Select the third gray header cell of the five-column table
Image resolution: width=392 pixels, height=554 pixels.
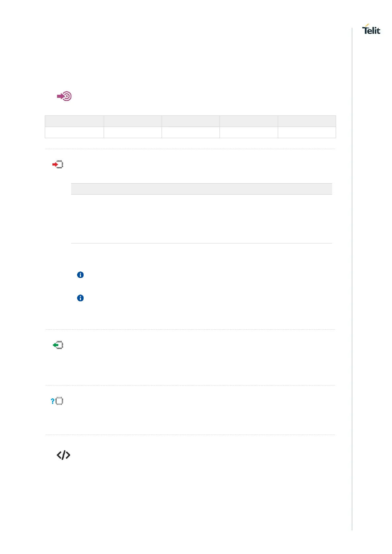coord(191,121)
